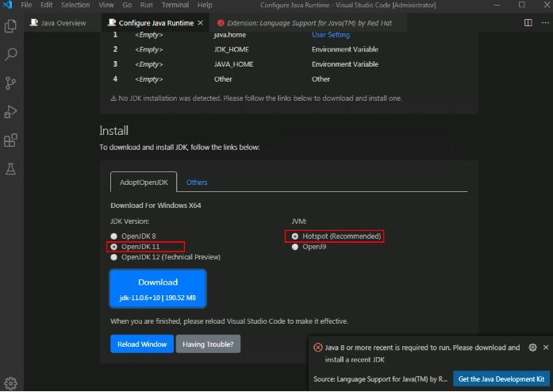Open the Help menu
Image resolution: width=553 pixels, height=392 pixels.
pos(205,5)
